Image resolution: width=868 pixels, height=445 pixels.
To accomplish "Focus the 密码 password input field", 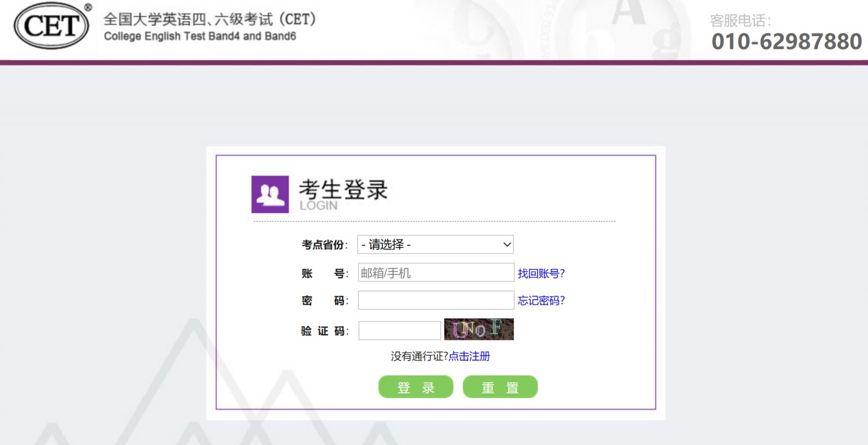I will click(436, 300).
